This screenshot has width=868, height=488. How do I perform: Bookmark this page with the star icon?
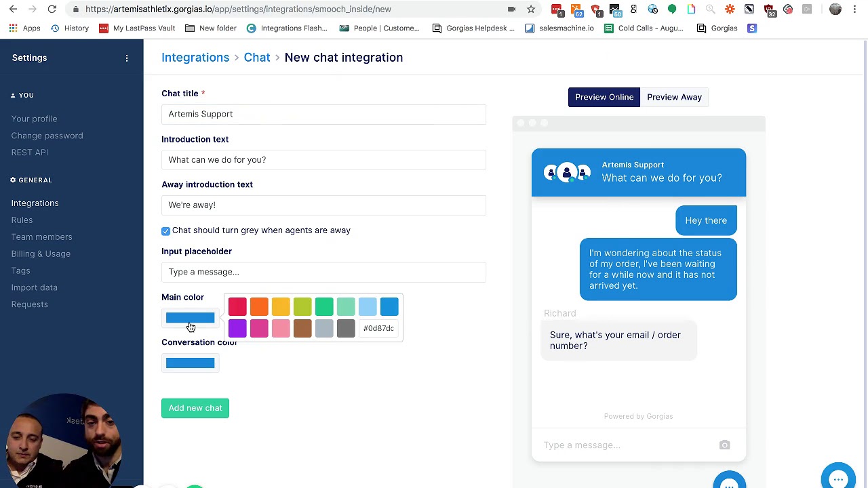click(531, 9)
